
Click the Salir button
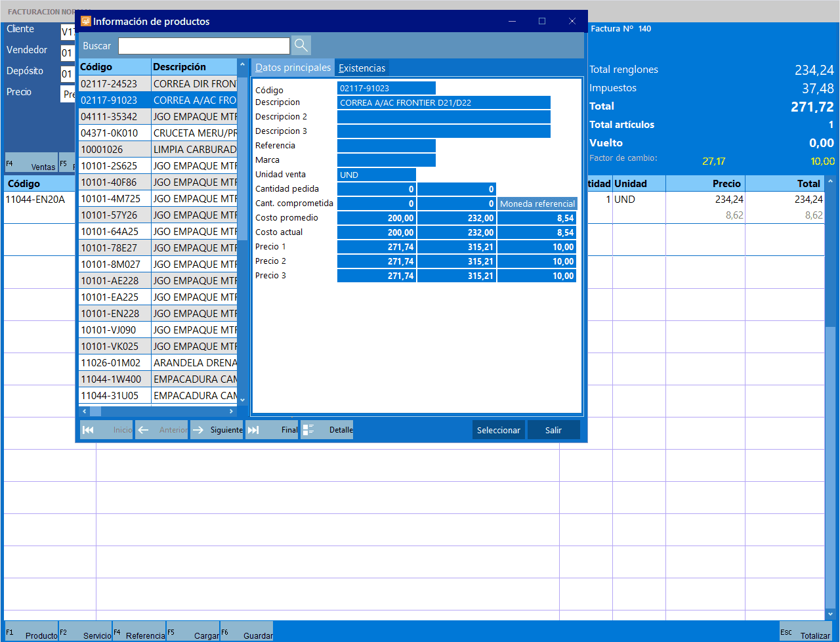(553, 430)
